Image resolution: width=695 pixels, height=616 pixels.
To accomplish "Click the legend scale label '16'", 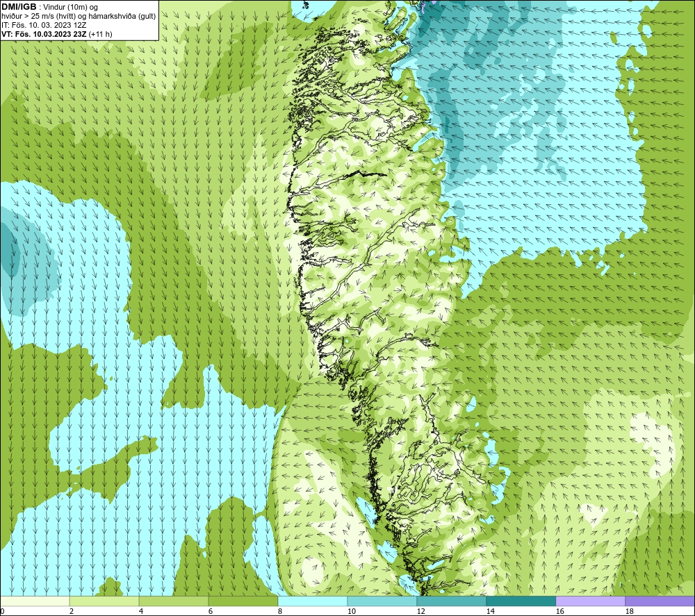I will click(560, 612).
